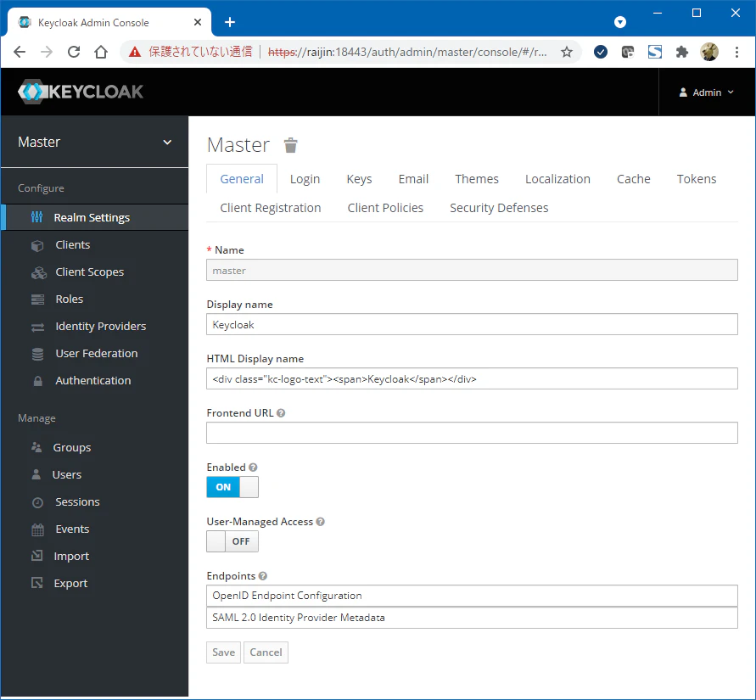Open the Client Registration tab
The image size is (756, 700).
click(270, 208)
